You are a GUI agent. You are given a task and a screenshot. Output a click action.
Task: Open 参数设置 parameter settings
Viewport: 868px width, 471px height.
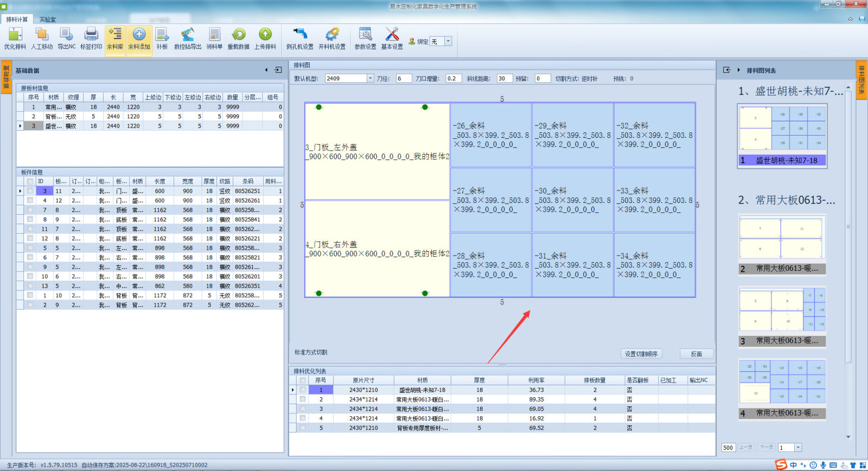(365, 39)
